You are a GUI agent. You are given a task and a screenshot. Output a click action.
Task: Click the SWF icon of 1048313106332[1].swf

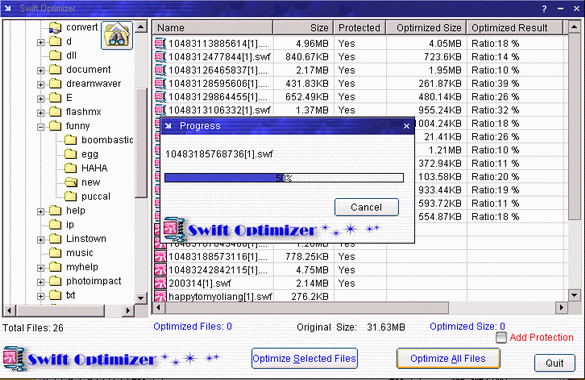160,110
